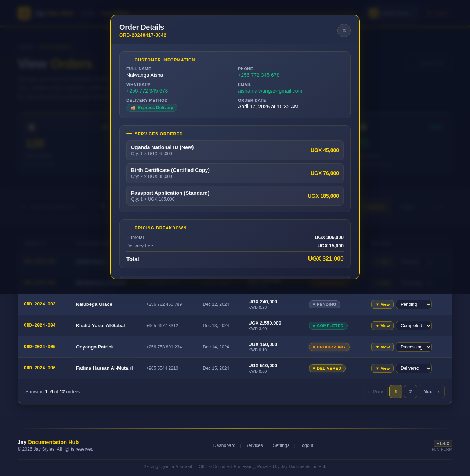
Task: Click order ID ORD-2024-004
Action: click(40, 326)
